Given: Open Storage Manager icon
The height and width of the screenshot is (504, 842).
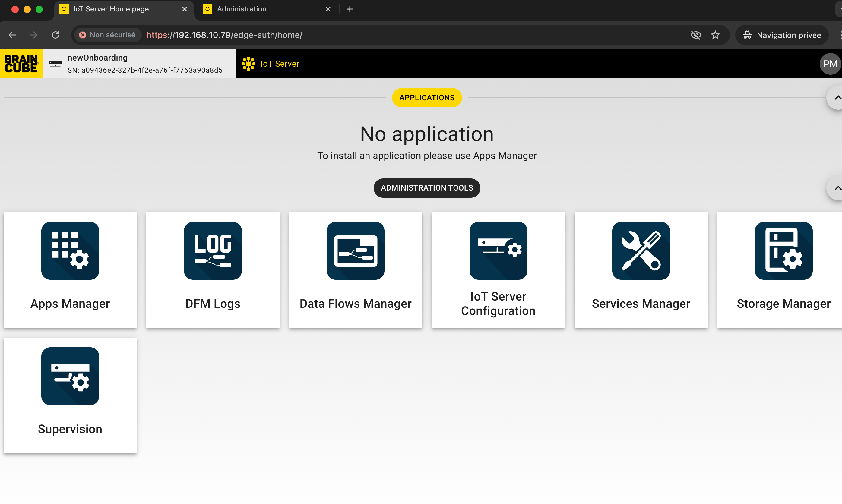Looking at the screenshot, I should pyautogui.click(x=783, y=250).
